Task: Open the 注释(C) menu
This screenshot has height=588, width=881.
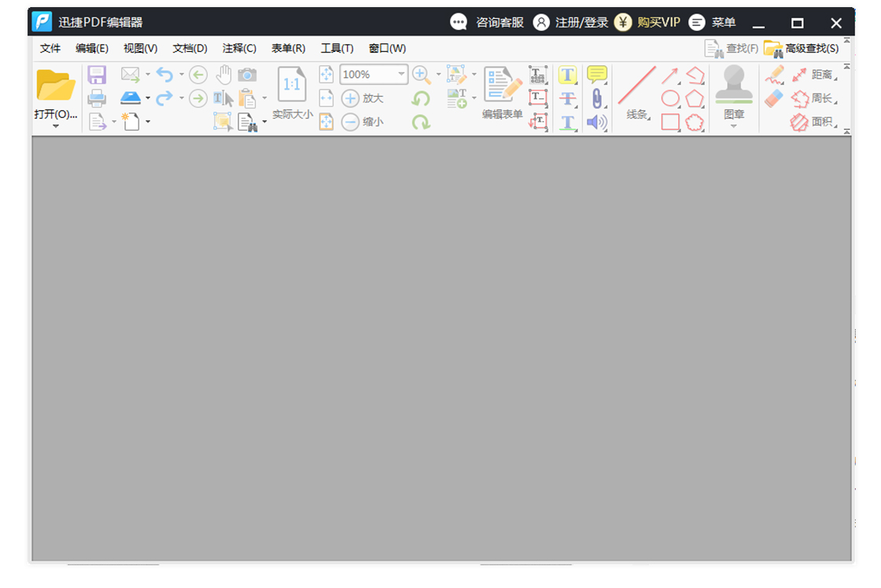Action: [239, 48]
